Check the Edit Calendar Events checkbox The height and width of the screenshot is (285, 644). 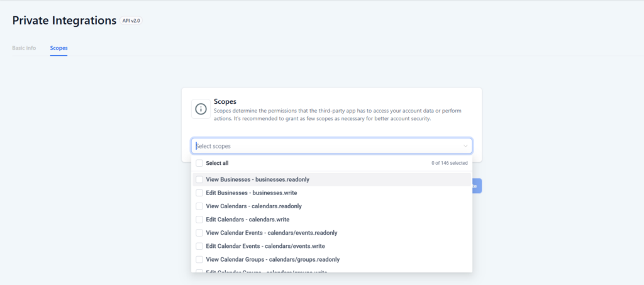pos(199,246)
